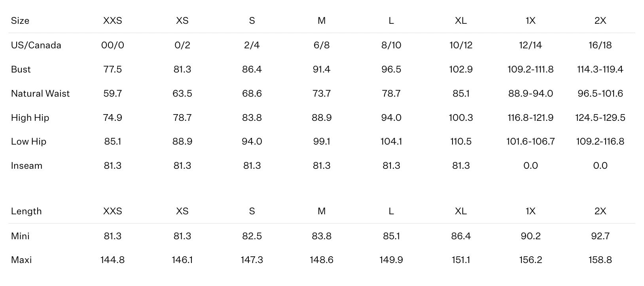Click the Natural Waist row label
This screenshot has height=286, width=644.
(40, 93)
